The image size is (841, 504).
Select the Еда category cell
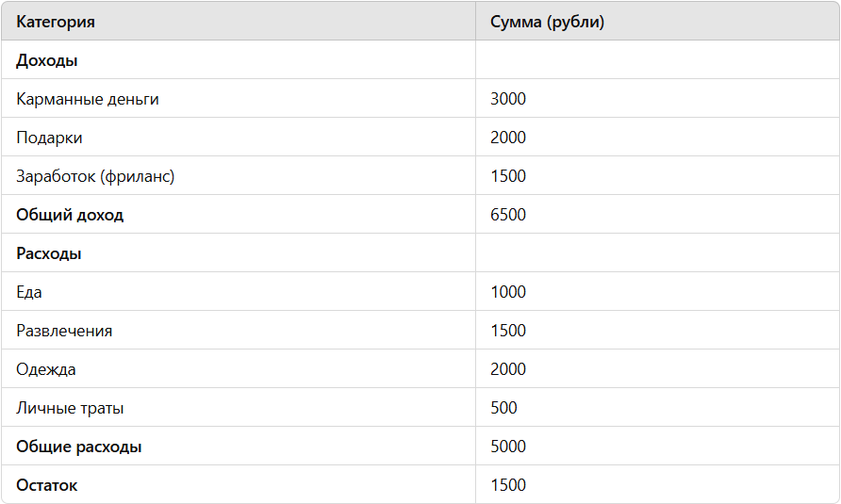pos(29,292)
